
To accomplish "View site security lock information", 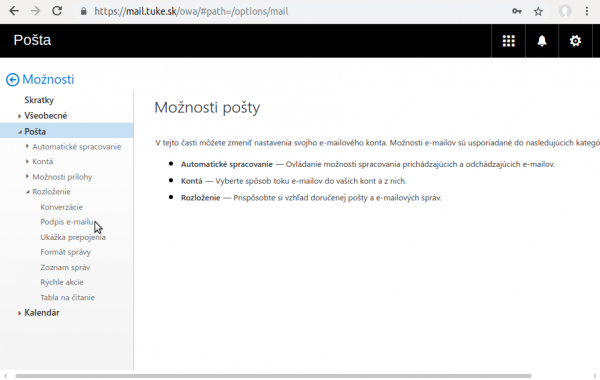I will pos(83,11).
